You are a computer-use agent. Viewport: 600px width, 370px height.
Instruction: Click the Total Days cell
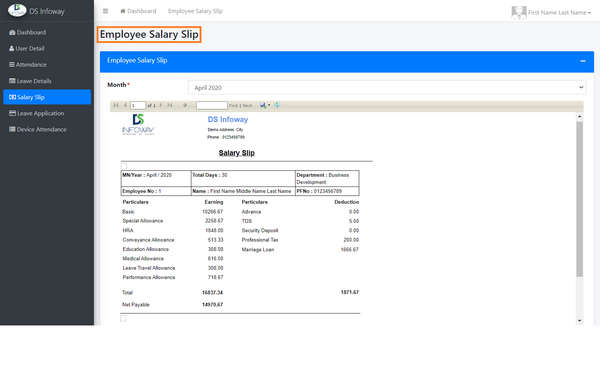243,178
